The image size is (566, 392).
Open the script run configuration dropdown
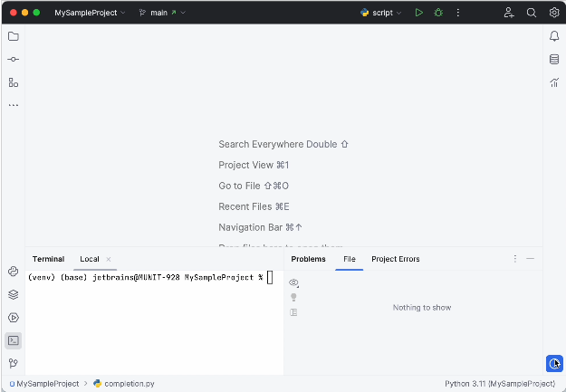click(x=381, y=13)
